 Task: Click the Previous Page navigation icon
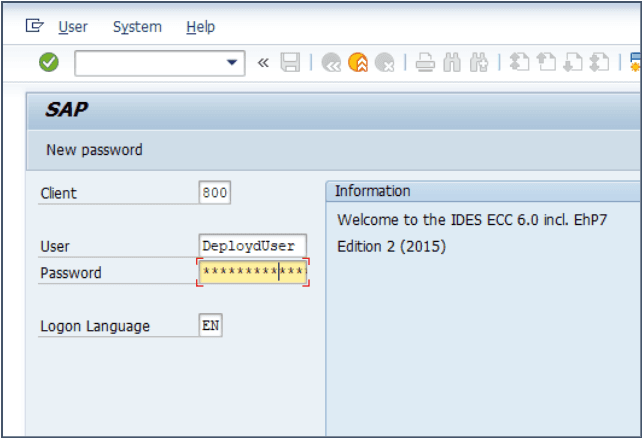click(546, 63)
